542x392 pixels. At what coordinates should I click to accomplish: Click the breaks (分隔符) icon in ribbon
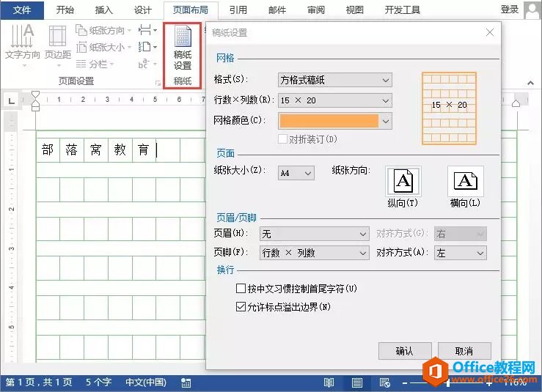(x=147, y=30)
